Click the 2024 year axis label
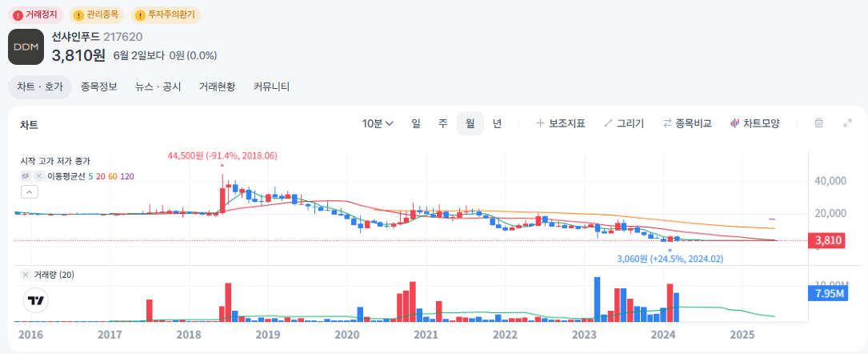 [x=663, y=335]
